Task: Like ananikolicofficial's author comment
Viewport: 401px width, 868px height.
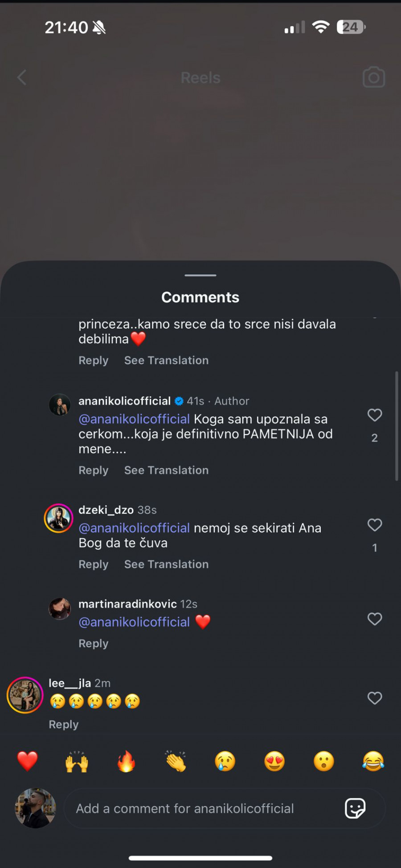Action: tap(375, 415)
